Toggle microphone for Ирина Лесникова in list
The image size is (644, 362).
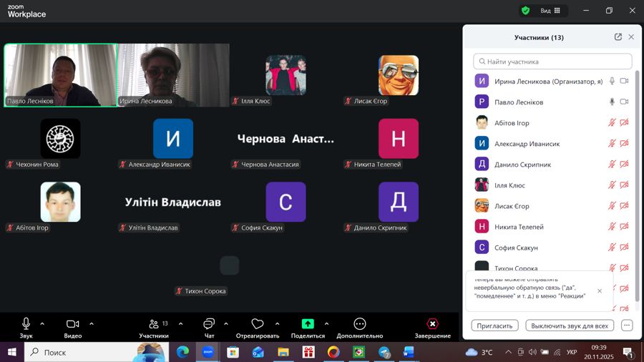pyautogui.click(x=612, y=82)
